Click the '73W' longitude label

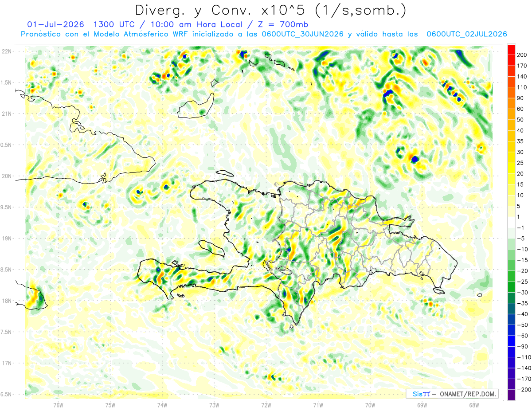pyautogui.click(x=214, y=405)
